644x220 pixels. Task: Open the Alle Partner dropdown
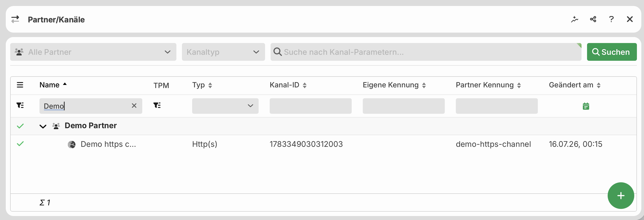(93, 52)
